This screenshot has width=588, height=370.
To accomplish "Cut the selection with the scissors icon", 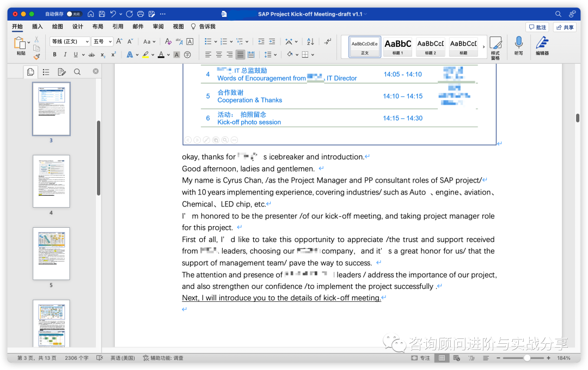I will tap(36, 39).
